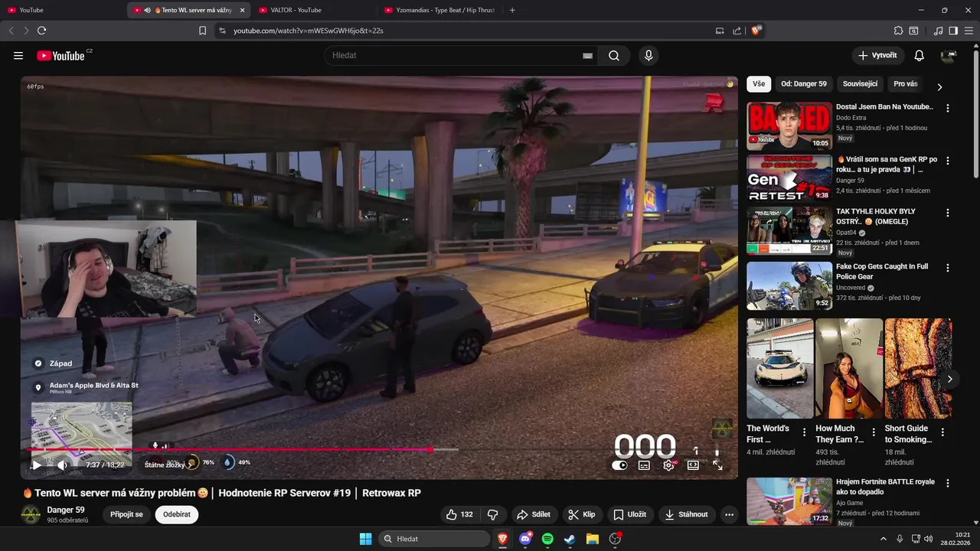Open the Brave Shields lion icon

tap(756, 31)
